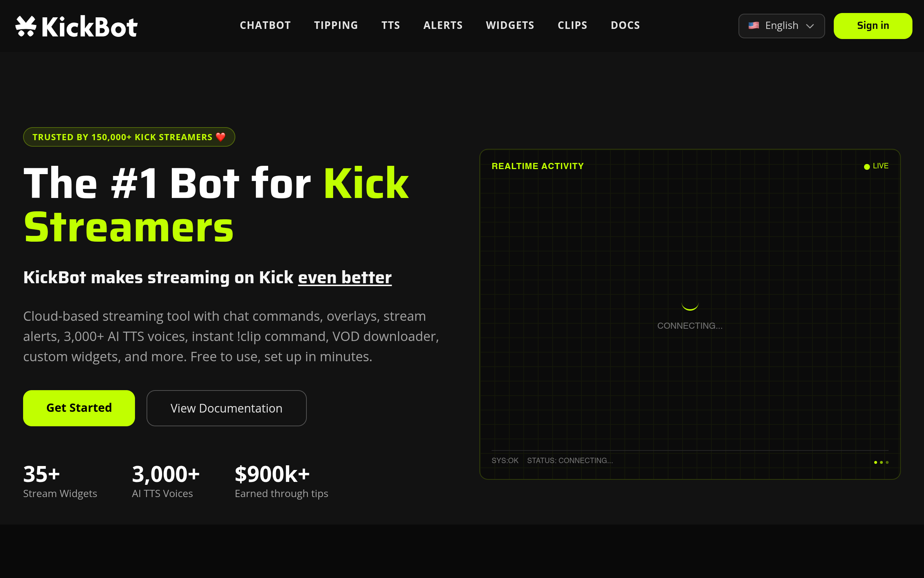
Task: Navigate to CLIPS
Action: (572, 25)
